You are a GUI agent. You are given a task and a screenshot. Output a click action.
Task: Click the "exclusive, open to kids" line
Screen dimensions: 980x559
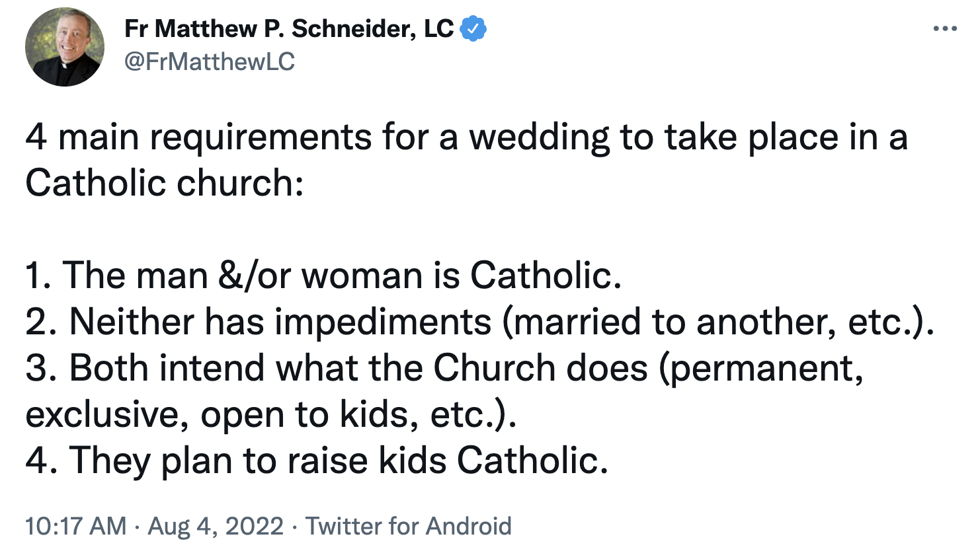270,414
